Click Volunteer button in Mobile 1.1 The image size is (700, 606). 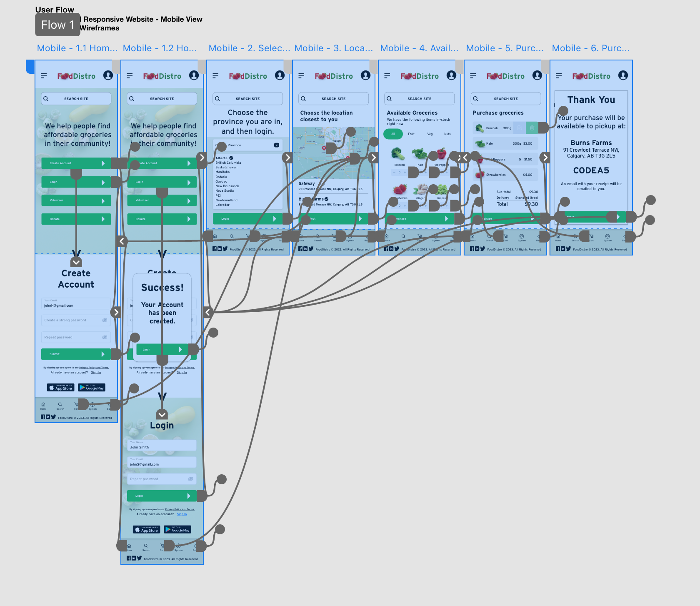(x=76, y=200)
